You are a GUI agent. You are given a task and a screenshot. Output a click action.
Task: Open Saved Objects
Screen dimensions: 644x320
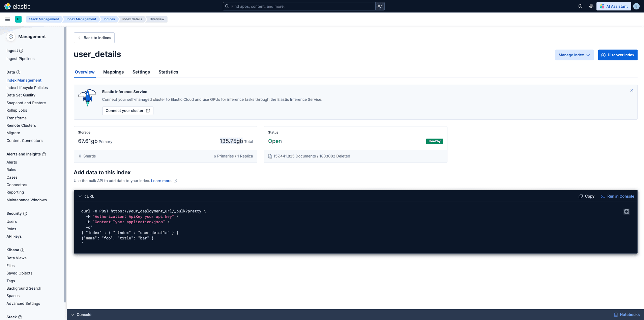coord(19,273)
